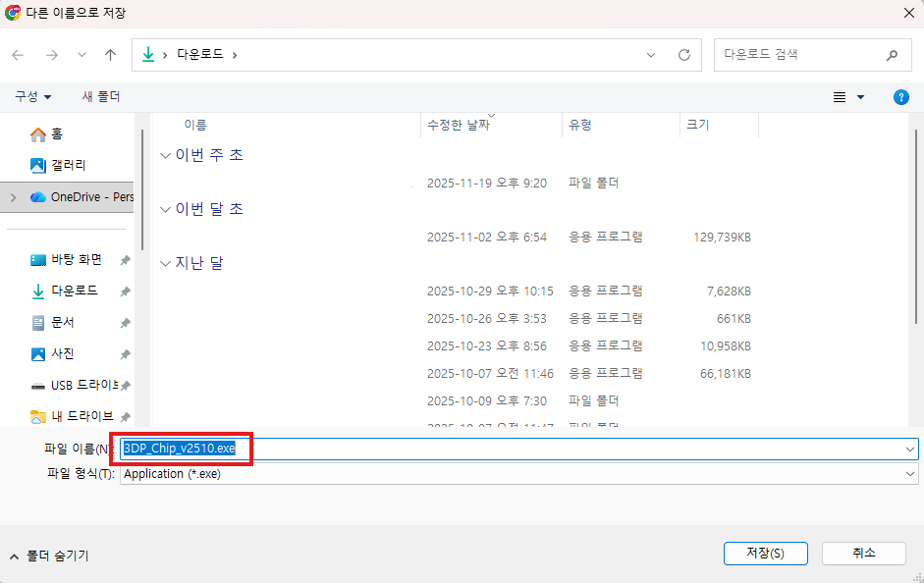Click pin icon next to 바탕 화면
Viewport: 924px width, 583px height.
[x=125, y=260]
